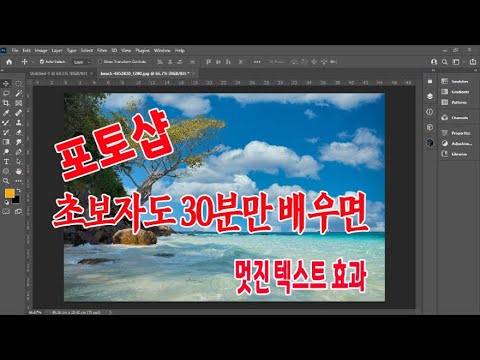Select the Gradient tool
This screenshot has height=360, width=480.
pos(6,142)
